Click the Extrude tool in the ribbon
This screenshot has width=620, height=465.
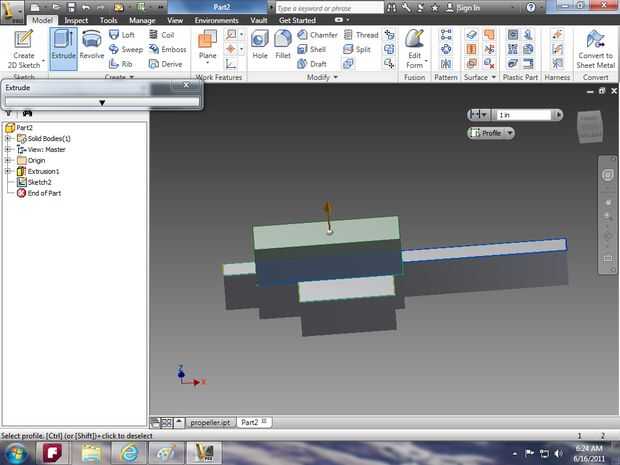coord(63,46)
